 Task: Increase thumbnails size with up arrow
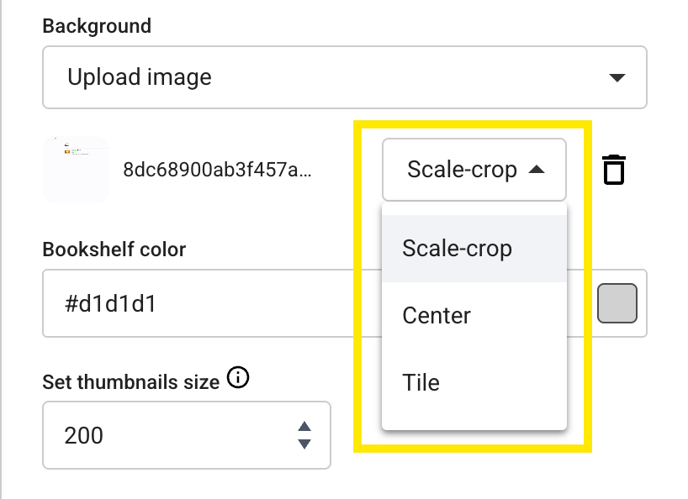304,426
